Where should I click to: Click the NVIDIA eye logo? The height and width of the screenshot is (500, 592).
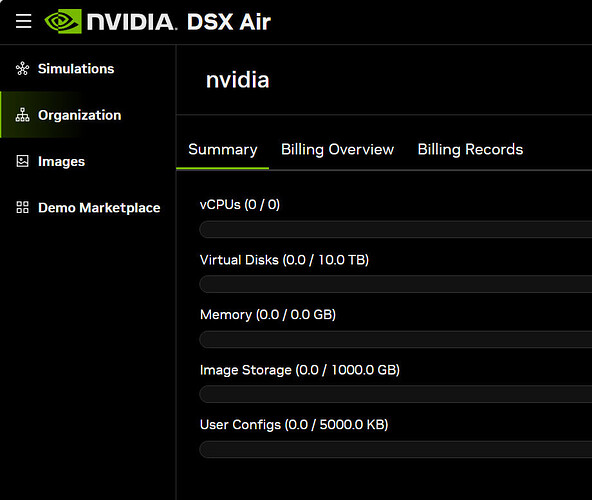pyautogui.click(x=63, y=21)
